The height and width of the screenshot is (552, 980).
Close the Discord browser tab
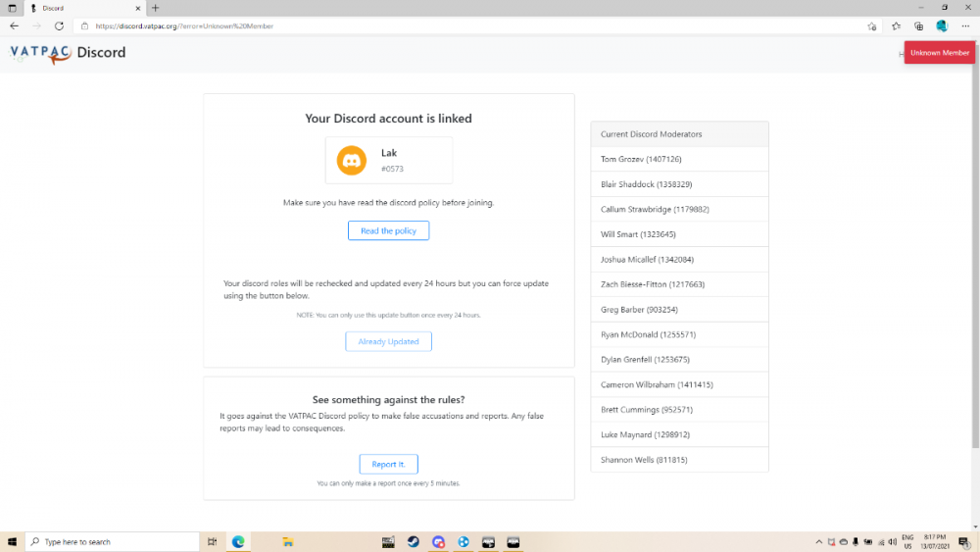coord(138,8)
